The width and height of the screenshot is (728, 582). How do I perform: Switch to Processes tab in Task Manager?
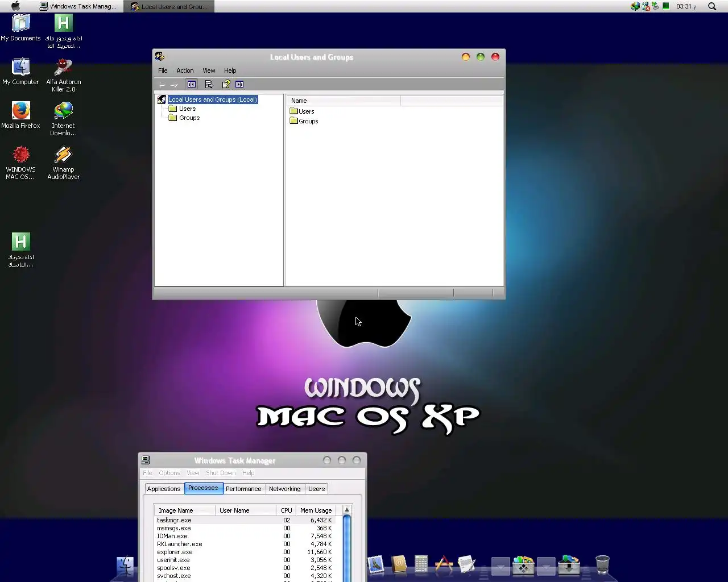pos(203,488)
